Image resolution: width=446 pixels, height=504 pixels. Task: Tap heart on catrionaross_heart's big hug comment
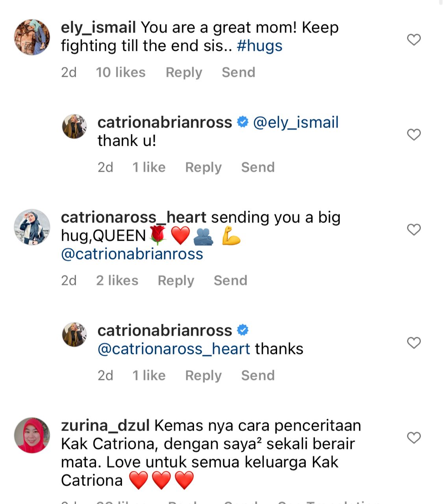[414, 229]
